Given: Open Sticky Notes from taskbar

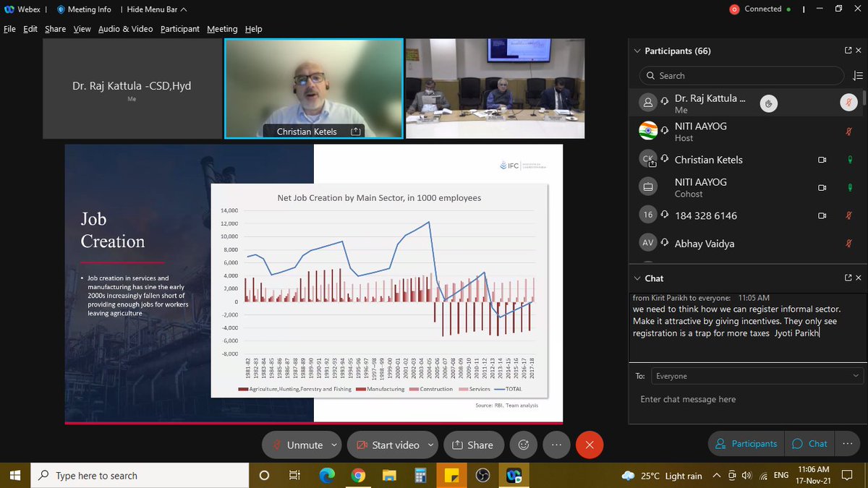Looking at the screenshot, I should tap(452, 475).
